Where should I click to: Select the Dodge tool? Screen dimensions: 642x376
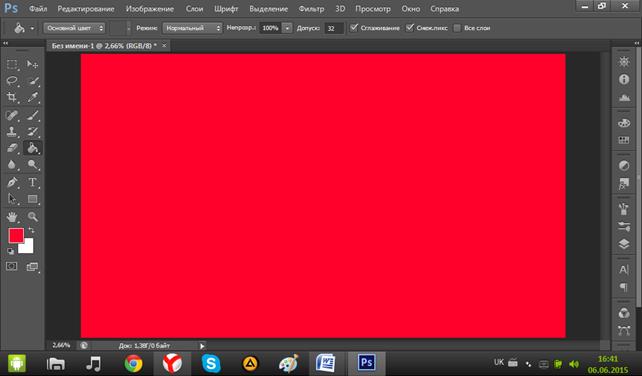click(32, 165)
